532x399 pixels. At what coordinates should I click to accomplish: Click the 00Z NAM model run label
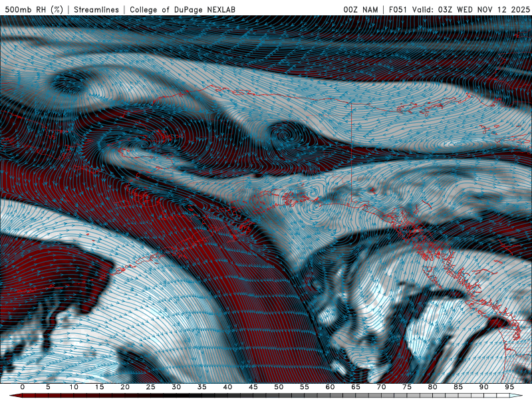coord(360,9)
